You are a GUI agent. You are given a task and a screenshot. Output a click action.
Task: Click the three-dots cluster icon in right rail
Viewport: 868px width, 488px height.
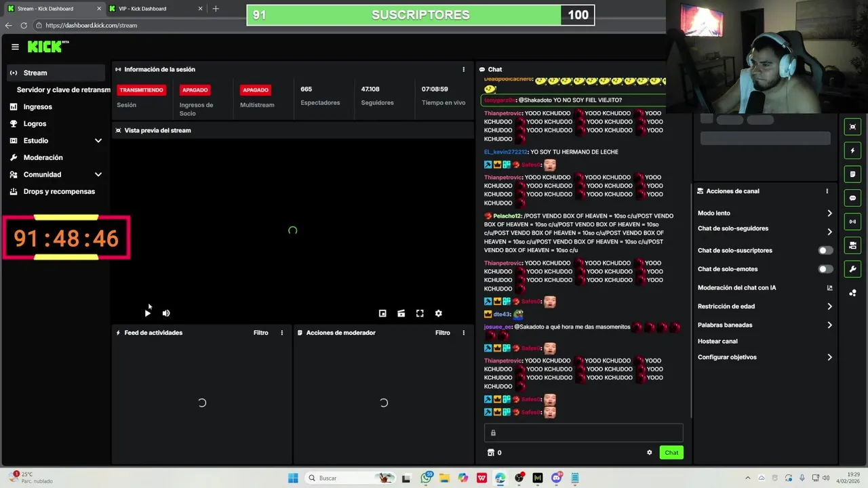[x=852, y=293]
